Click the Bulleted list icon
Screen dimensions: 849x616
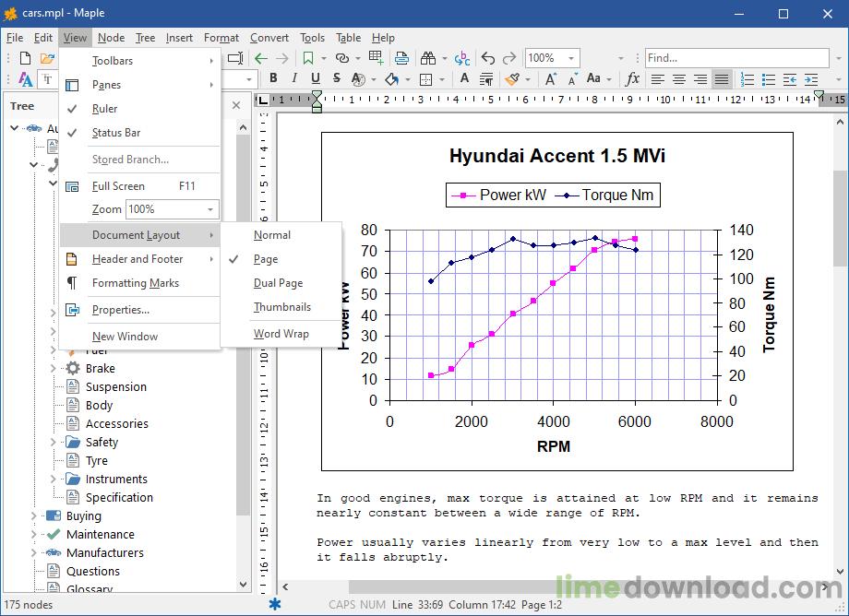pos(769,79)
